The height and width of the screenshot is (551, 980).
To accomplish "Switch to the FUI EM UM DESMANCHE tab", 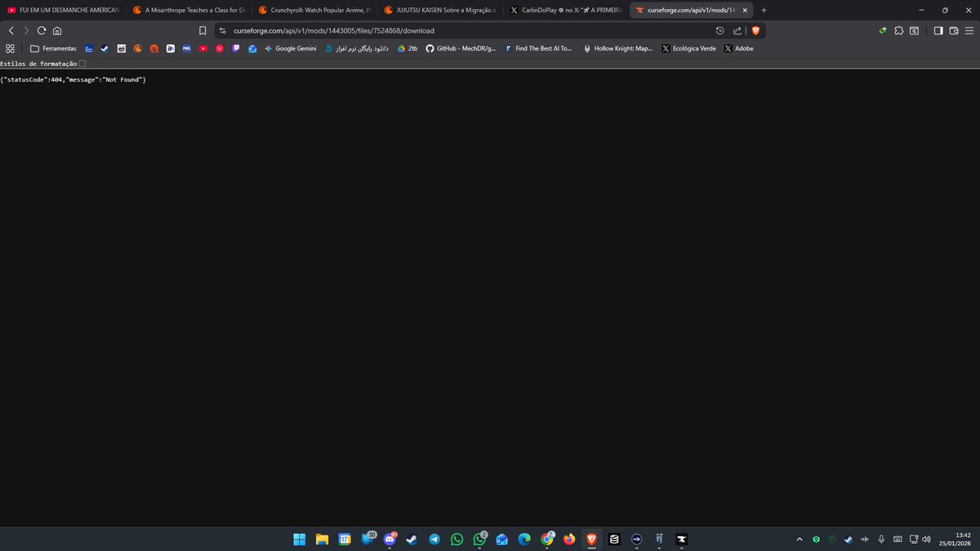I will [63, 10].
